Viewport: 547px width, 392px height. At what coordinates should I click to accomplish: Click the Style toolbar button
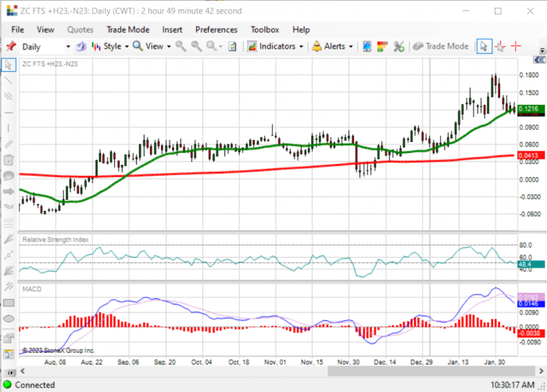[x=110, y=46]
